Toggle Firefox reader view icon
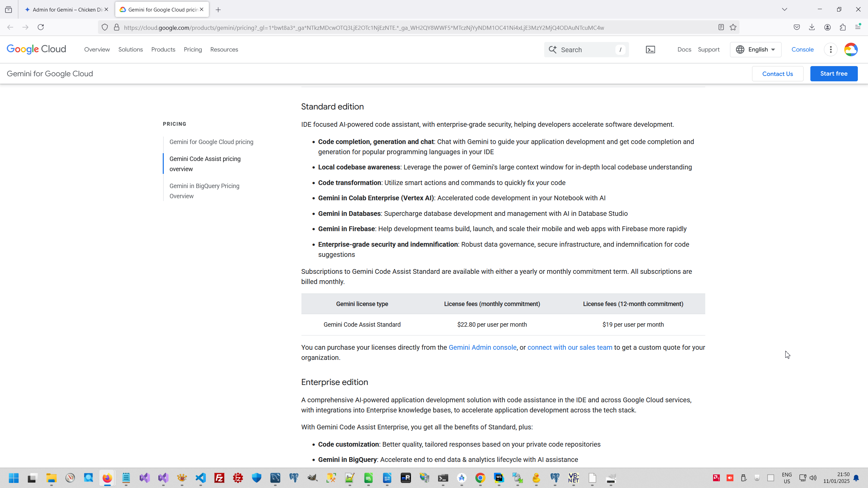868x488 pixels. tap(721, 27)
